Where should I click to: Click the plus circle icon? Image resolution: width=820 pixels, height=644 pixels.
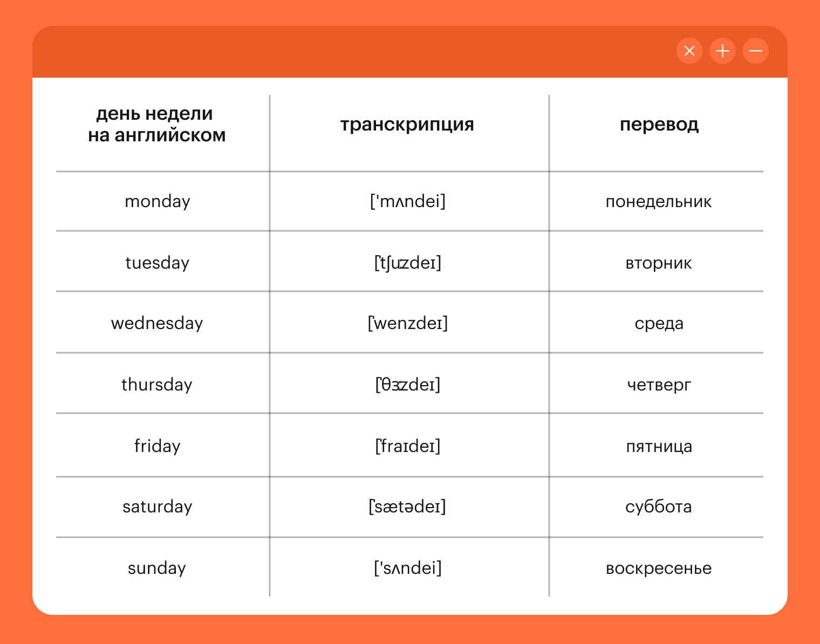pyautogui.click(x=722, y=51)
